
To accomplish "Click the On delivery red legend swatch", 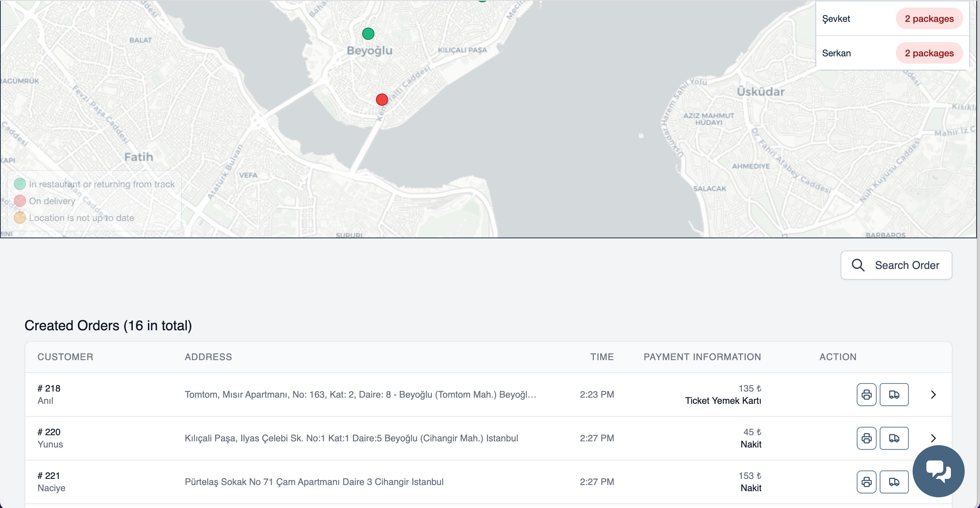I will [x=20, y=201].
